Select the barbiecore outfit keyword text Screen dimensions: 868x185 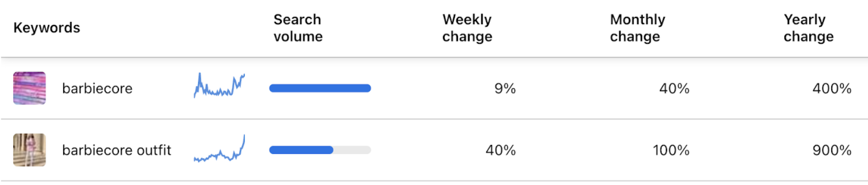click(117, 150)
